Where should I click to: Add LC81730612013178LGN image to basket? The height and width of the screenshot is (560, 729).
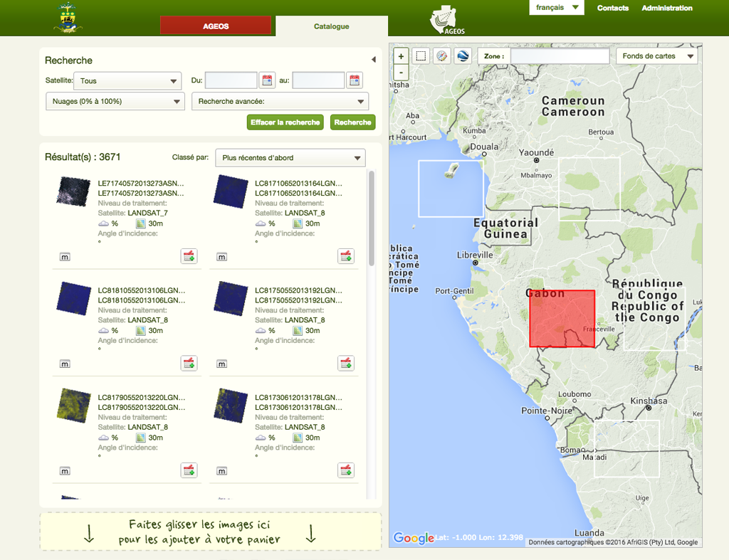(346, 470)
